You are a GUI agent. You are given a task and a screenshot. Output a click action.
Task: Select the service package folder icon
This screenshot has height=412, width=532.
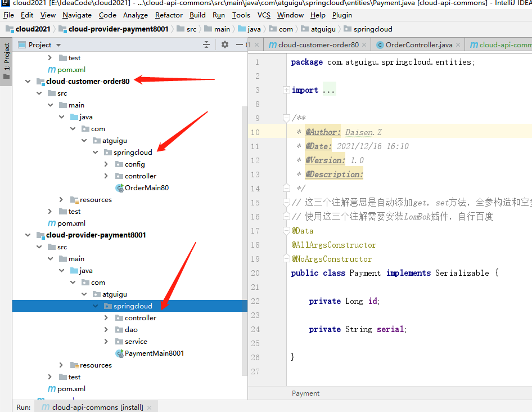click(119, 342)
